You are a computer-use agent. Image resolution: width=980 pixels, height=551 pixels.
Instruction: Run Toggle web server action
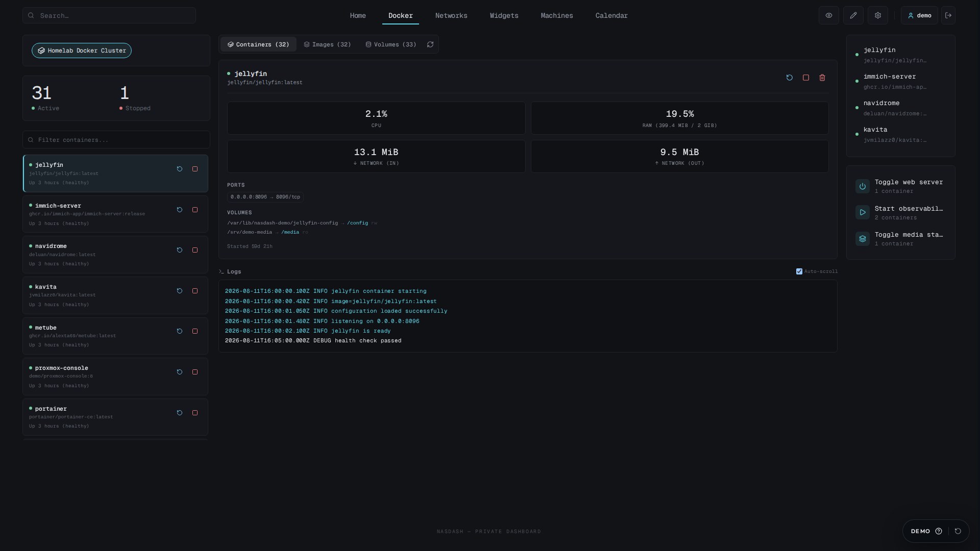900,186
